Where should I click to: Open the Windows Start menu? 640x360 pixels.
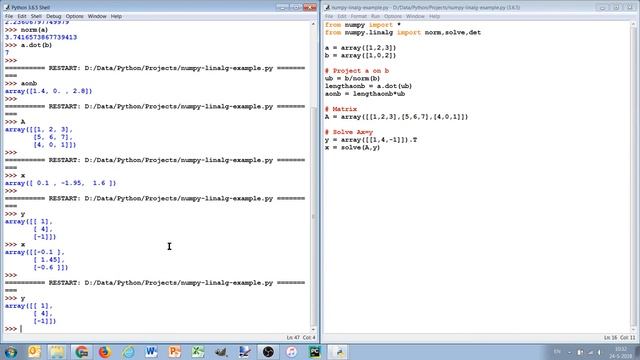pos(11,352)
